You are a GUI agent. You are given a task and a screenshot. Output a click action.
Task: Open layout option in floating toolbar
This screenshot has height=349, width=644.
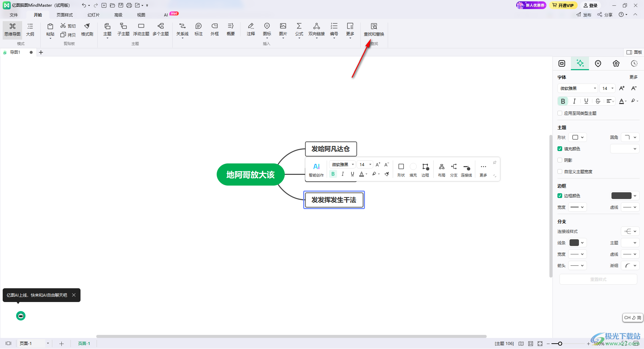point(441,170)
